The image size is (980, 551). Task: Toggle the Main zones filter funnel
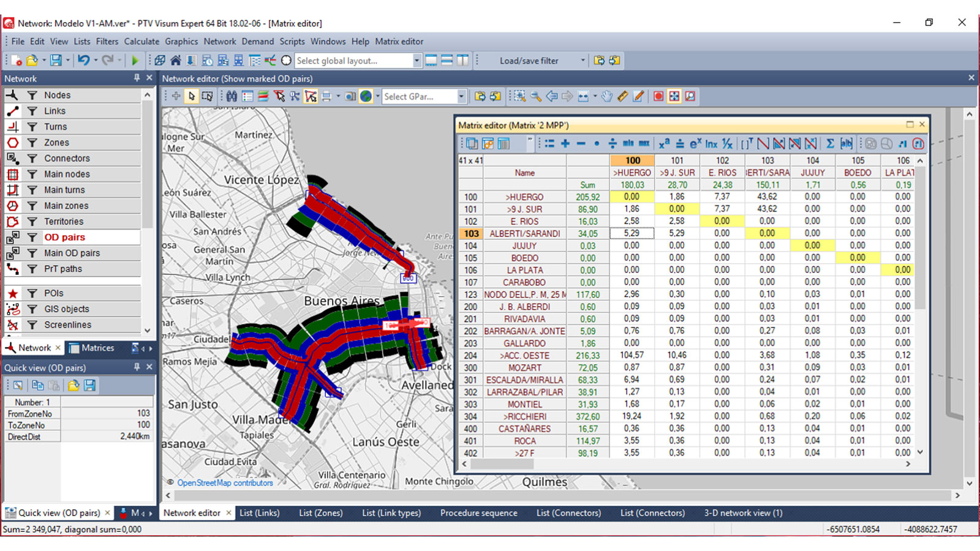pyautogui.click(x=32, y=206)
